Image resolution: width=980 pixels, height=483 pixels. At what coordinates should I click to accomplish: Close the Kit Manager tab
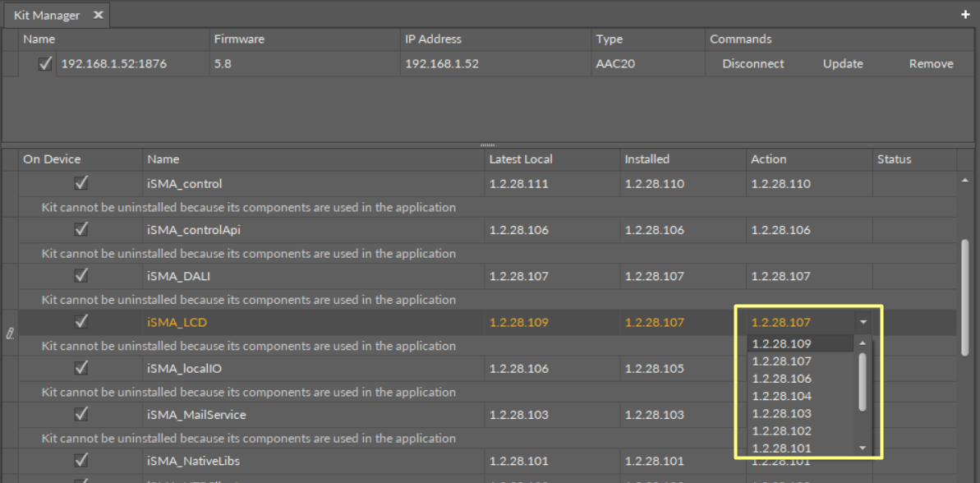(98, 15)
